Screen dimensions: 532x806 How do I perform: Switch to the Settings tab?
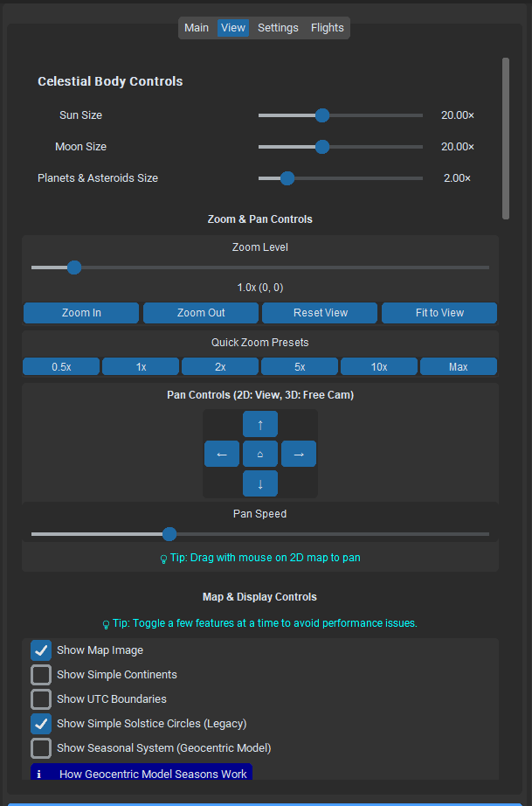pos(278,27)
